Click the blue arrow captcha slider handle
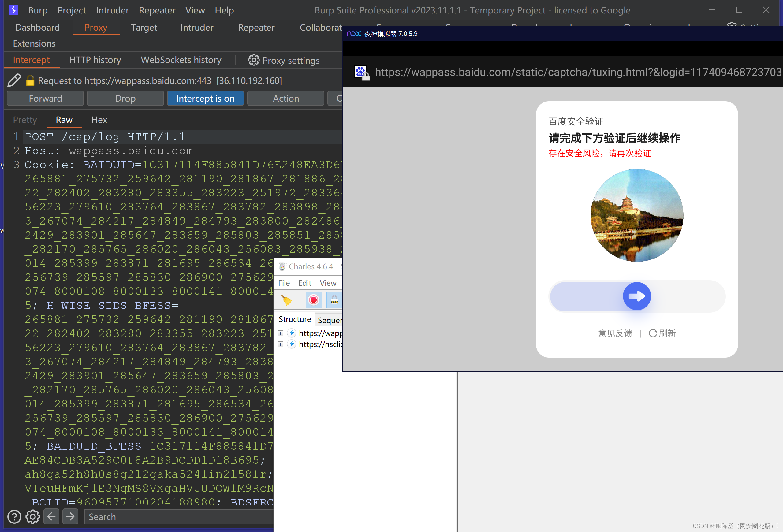783x532 pixels. coord(637,296)
